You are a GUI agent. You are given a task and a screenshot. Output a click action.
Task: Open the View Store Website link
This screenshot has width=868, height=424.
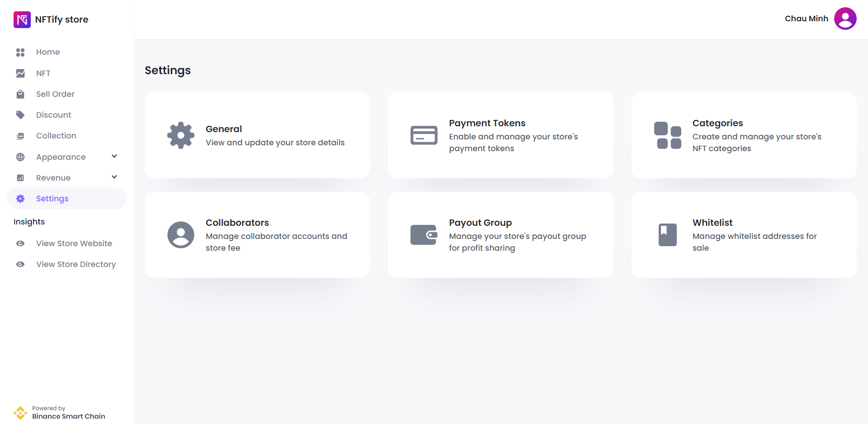pos(74,243)
